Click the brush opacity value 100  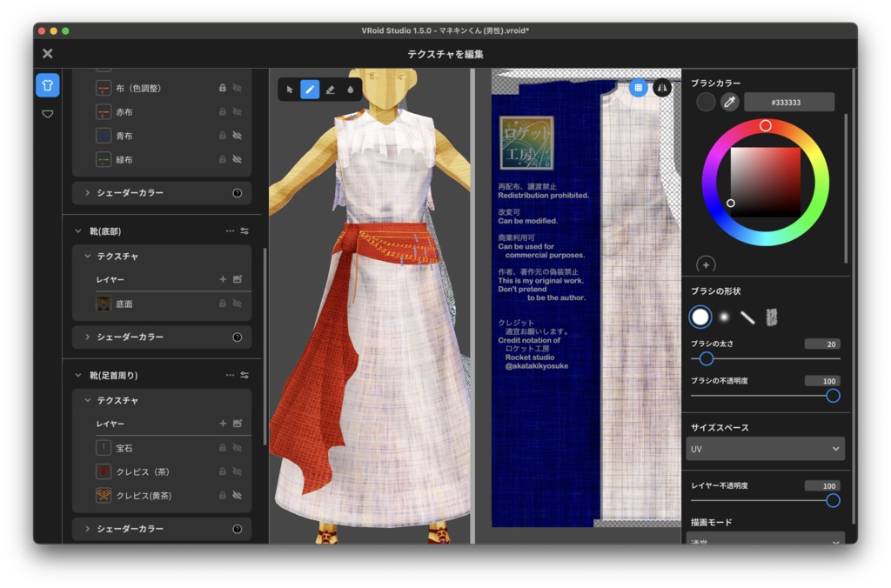tap(822, 381)
